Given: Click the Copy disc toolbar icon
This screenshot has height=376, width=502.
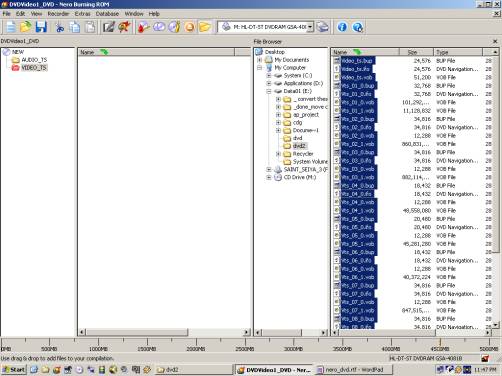Looking at the screenshot, I should (159, 27).
